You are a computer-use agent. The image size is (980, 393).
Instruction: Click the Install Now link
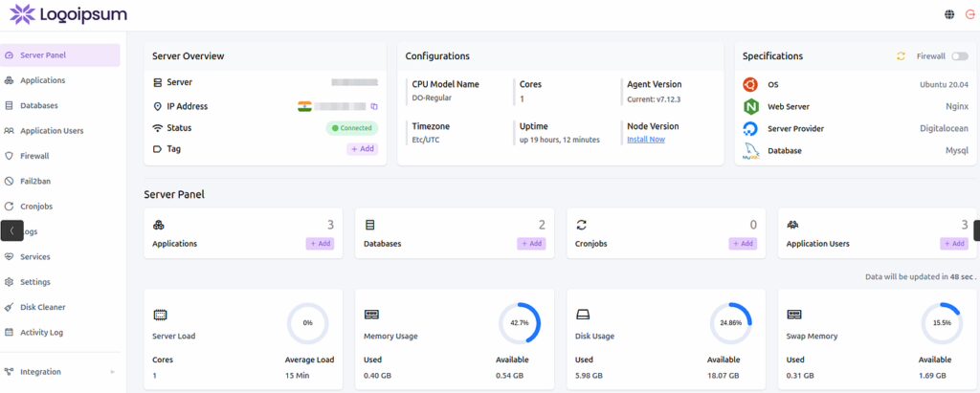646,140
